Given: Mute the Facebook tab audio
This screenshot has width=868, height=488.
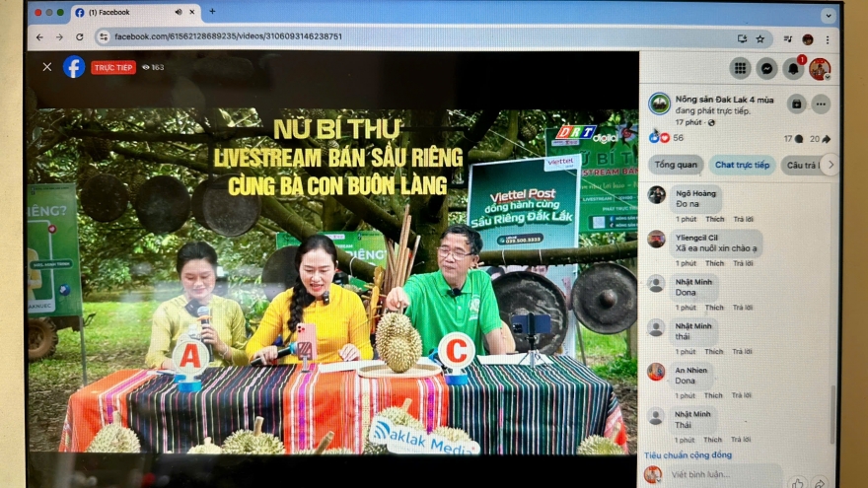Looking at the screenshot, I should 179,13.
